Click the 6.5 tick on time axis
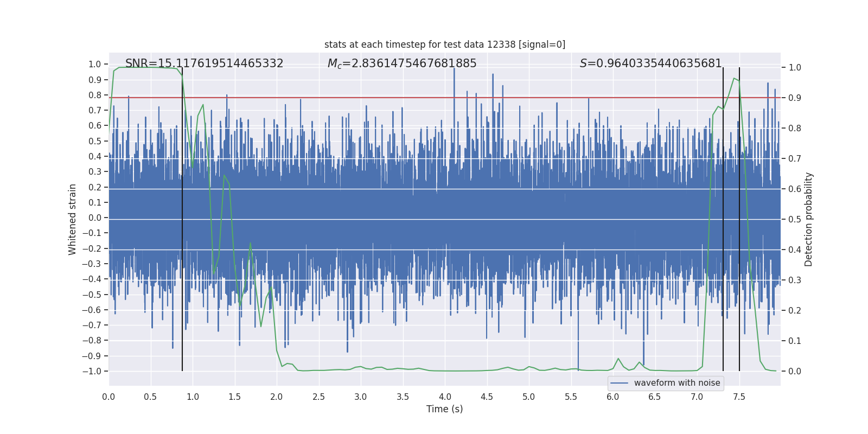 [655, 397]
